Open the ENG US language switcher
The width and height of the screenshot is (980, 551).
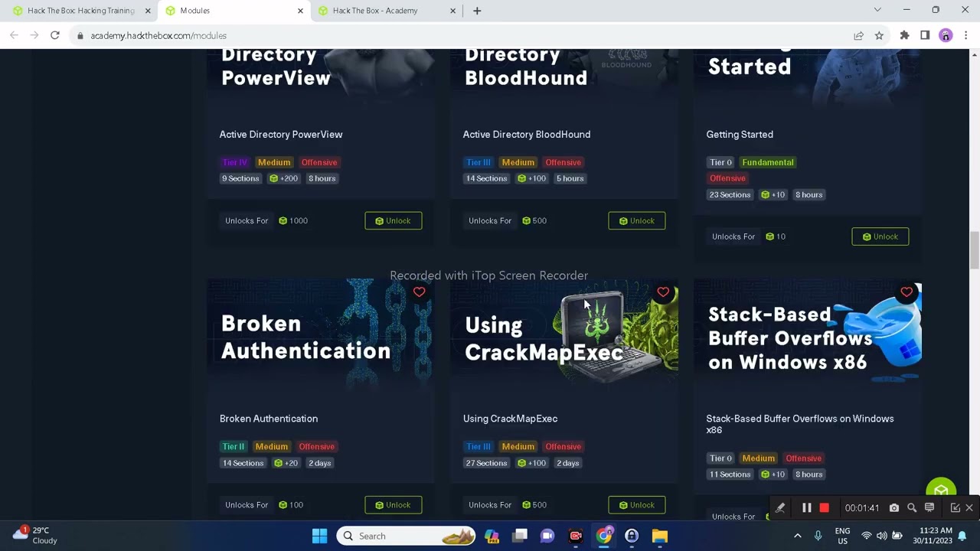pyautogui.click(x=842, y=536)
